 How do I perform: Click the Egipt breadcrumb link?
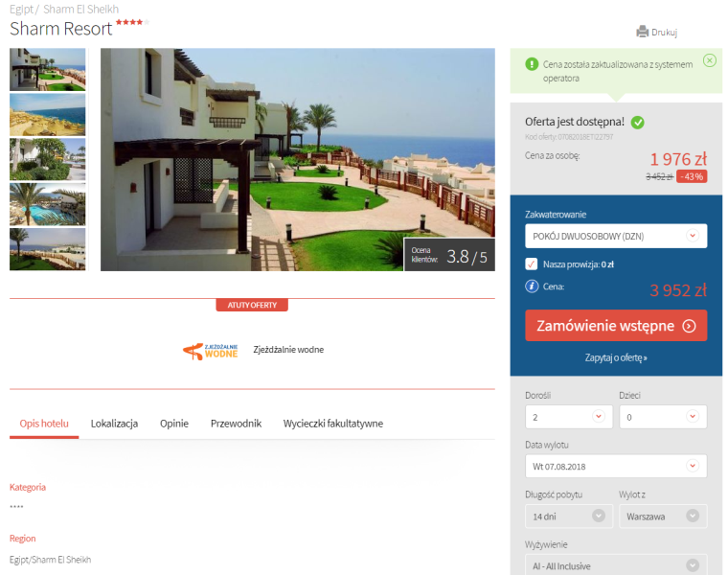(21, 10)
